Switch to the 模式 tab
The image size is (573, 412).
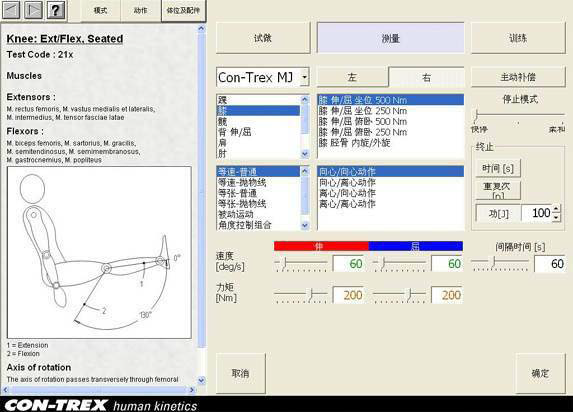100,11
